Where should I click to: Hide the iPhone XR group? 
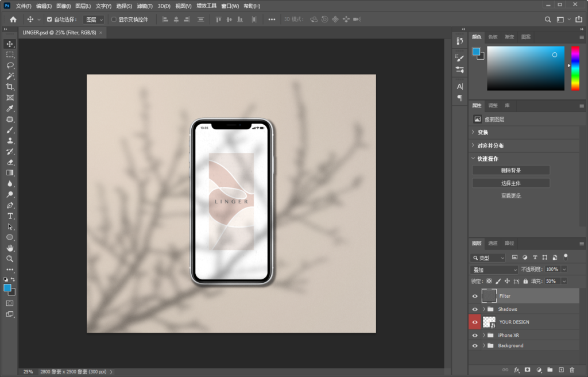475,335
